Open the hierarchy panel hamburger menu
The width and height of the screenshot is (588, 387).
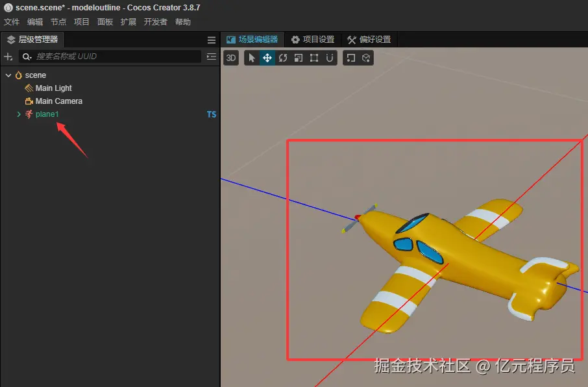(212, 40)
